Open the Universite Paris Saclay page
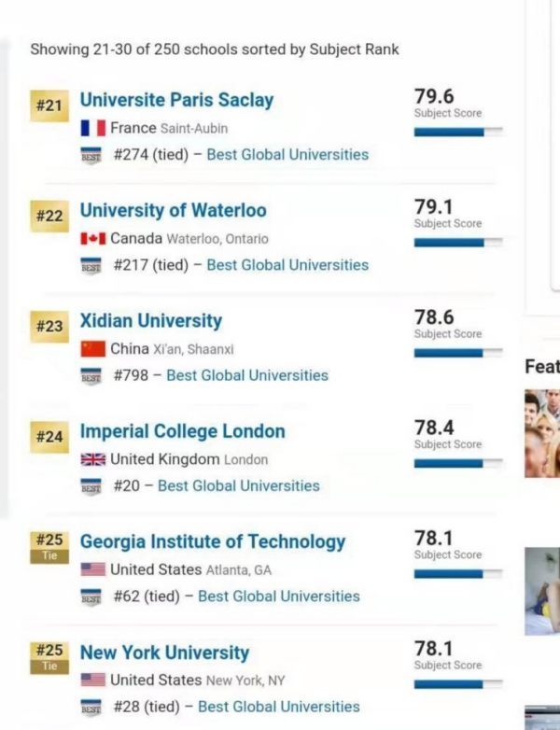The width and height of the screenshot is (560, 730). (177, 100)
